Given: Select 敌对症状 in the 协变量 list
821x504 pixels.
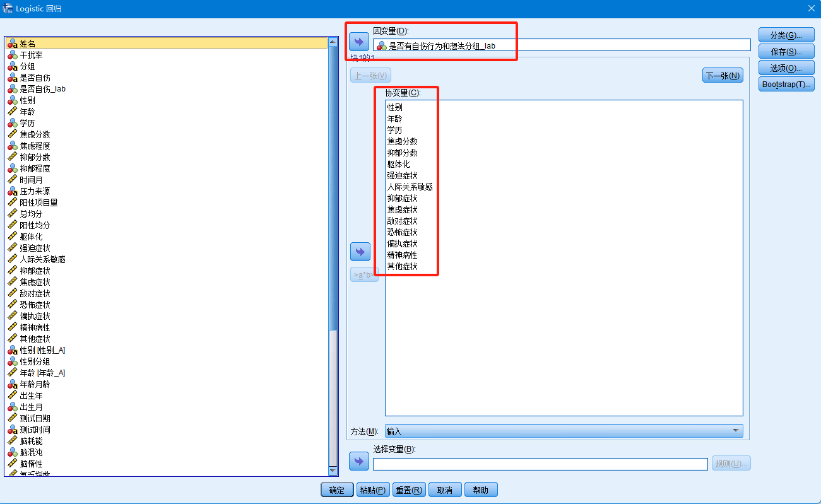Looking at the screenshot, I should [403, 221].
